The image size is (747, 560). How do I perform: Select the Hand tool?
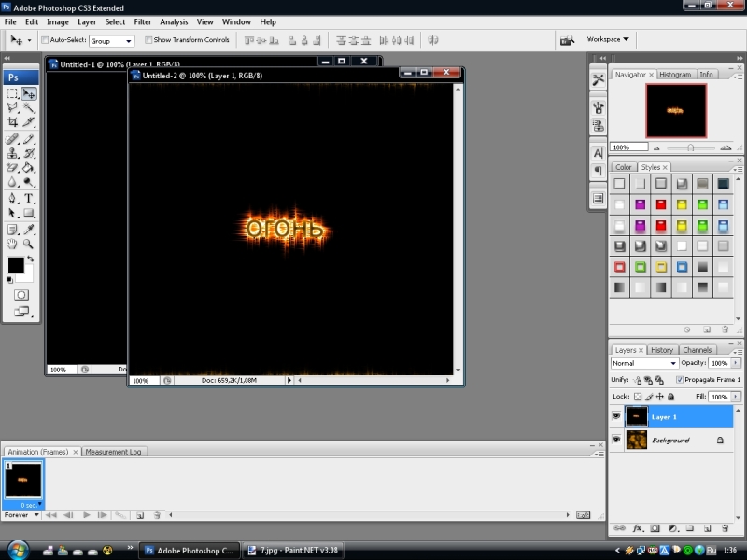pyautogui.click(x=12, y=244)
